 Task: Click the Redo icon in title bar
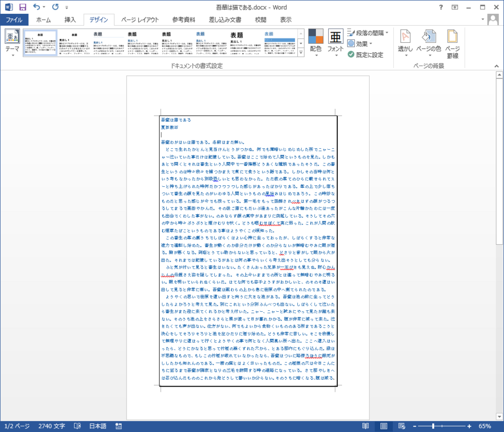(55, 7)
